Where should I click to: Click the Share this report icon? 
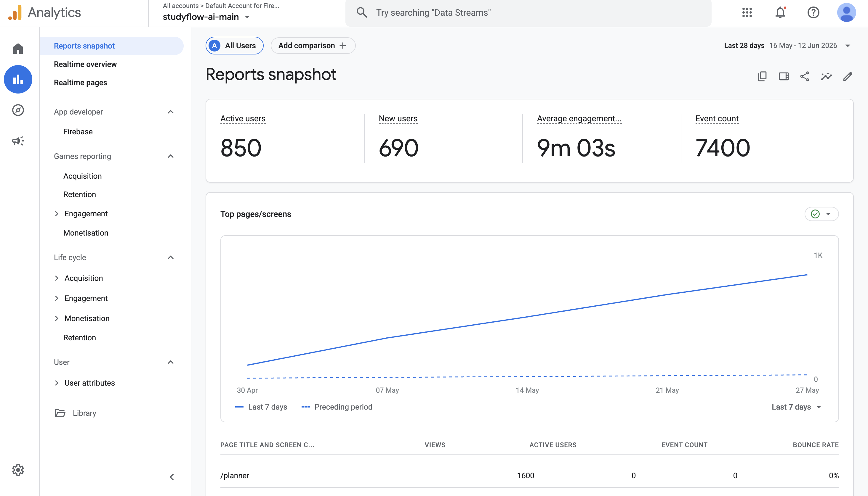coord(805,76)
